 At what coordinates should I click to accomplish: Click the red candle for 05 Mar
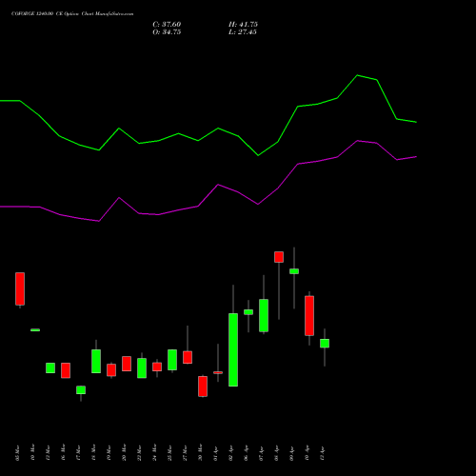[20, 288]
